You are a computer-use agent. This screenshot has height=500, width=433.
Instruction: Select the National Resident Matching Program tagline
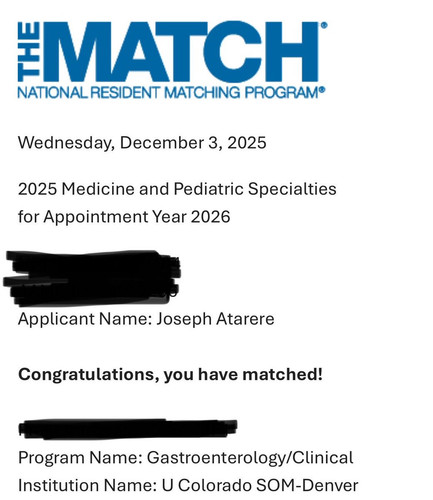[171, 92]
